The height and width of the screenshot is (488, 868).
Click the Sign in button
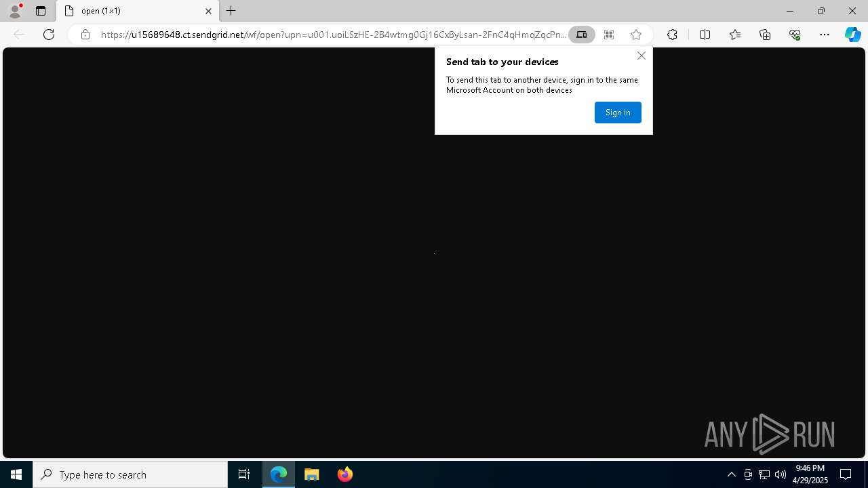pos(618,113)
